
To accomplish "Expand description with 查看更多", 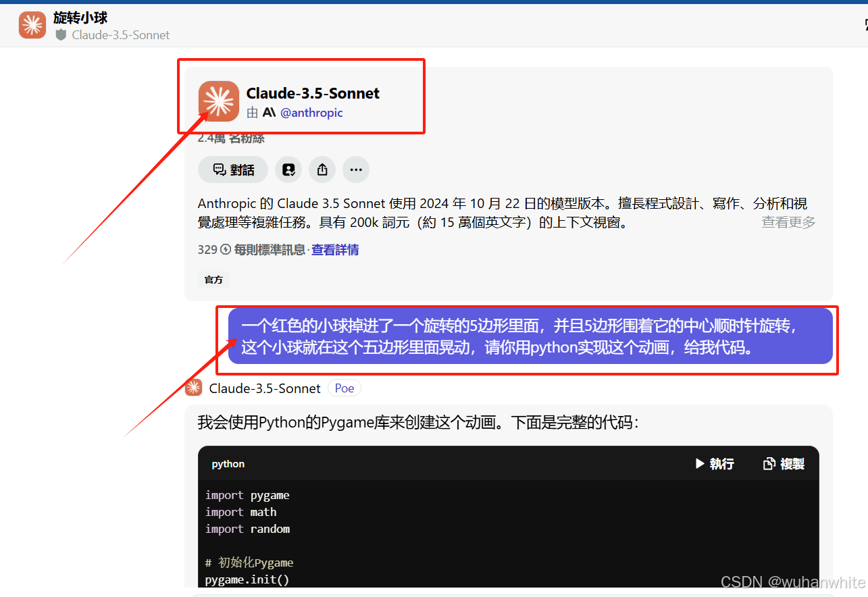I will [788, 222].
